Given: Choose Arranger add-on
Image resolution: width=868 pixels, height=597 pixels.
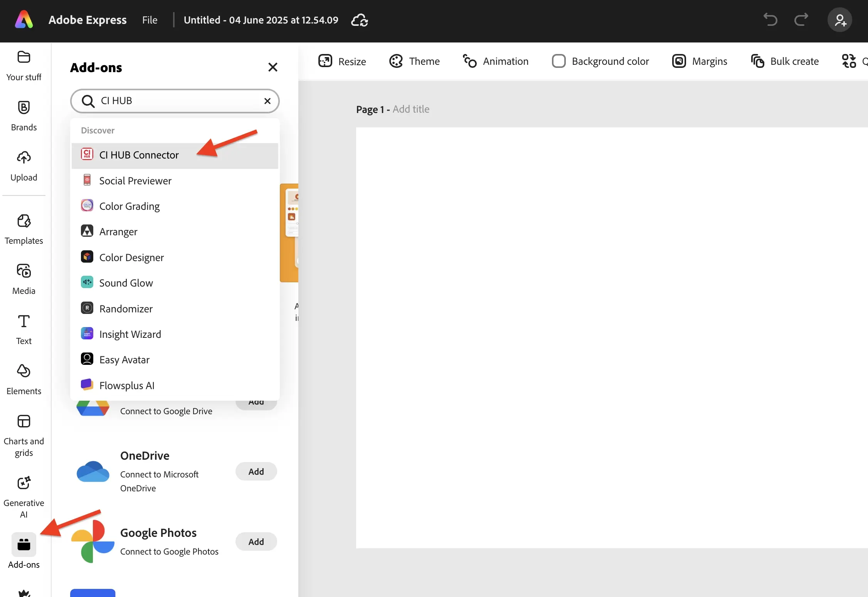Looking at the screenshot, I should (175, 231).
